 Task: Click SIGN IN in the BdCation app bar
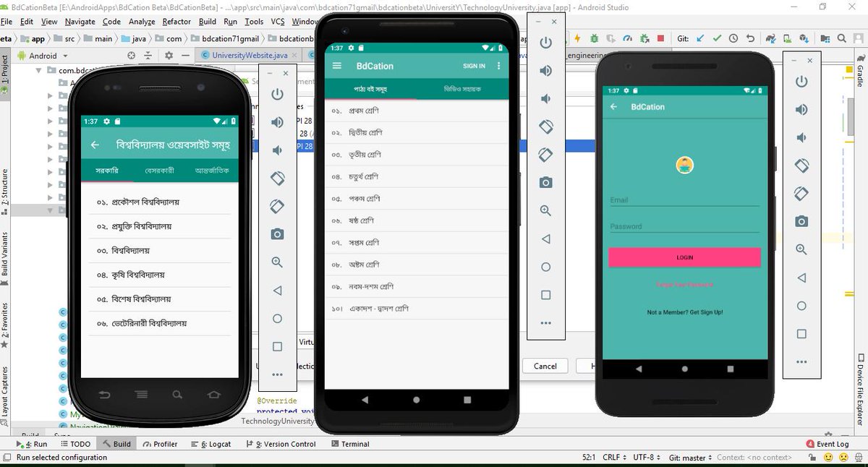(x=474, y=66)
